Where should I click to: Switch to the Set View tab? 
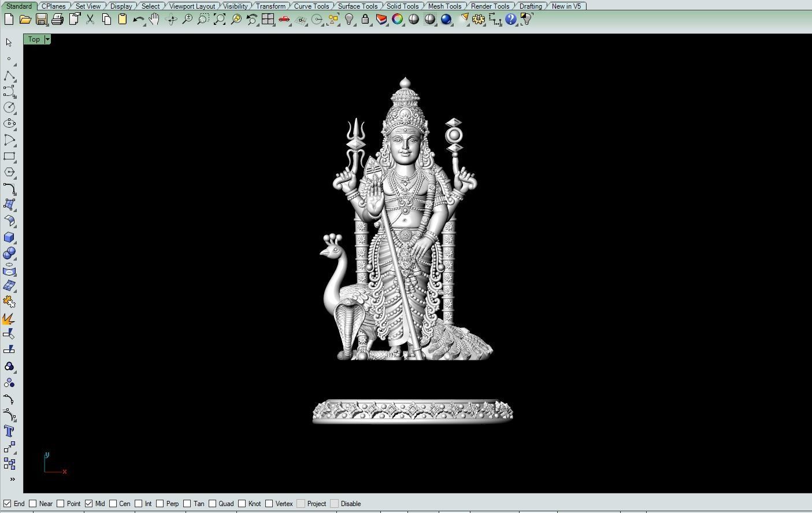point(88,6)
